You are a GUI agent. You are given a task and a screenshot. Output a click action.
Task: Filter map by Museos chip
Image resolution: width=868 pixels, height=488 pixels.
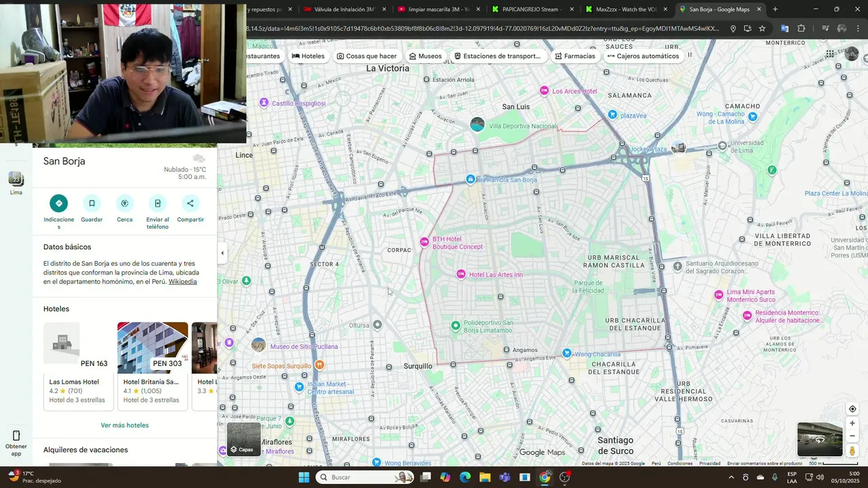click(x=425, y=56)
